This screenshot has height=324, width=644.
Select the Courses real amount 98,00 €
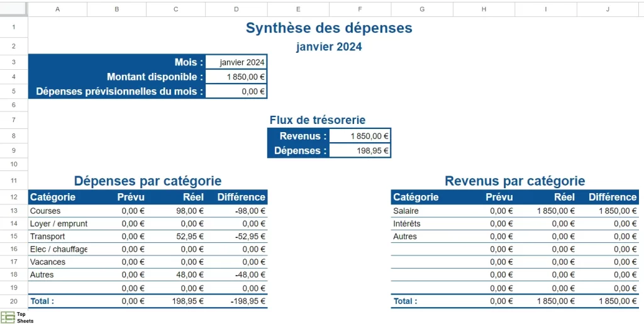coord(176,211)
